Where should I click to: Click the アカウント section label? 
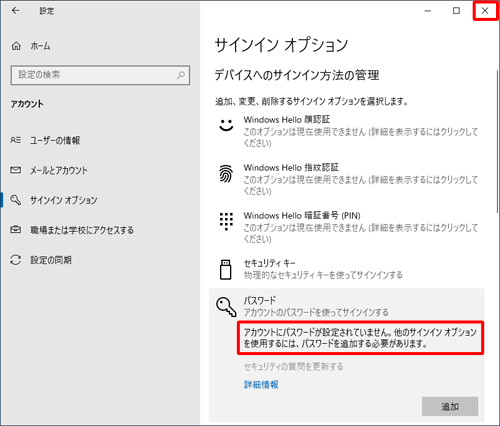click(27, 104)
